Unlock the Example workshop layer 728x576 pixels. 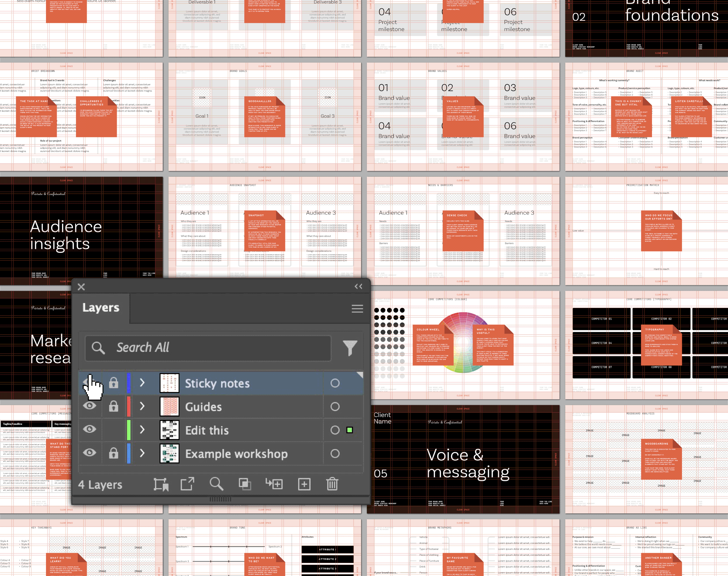[114, 453]
